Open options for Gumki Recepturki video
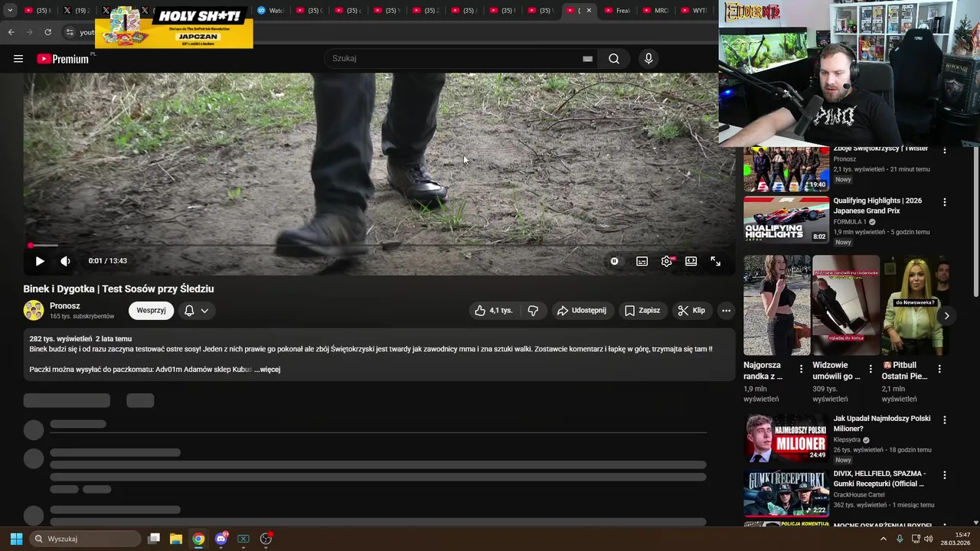The width and height of the screenshot is (980, 551). pos(944,474)
